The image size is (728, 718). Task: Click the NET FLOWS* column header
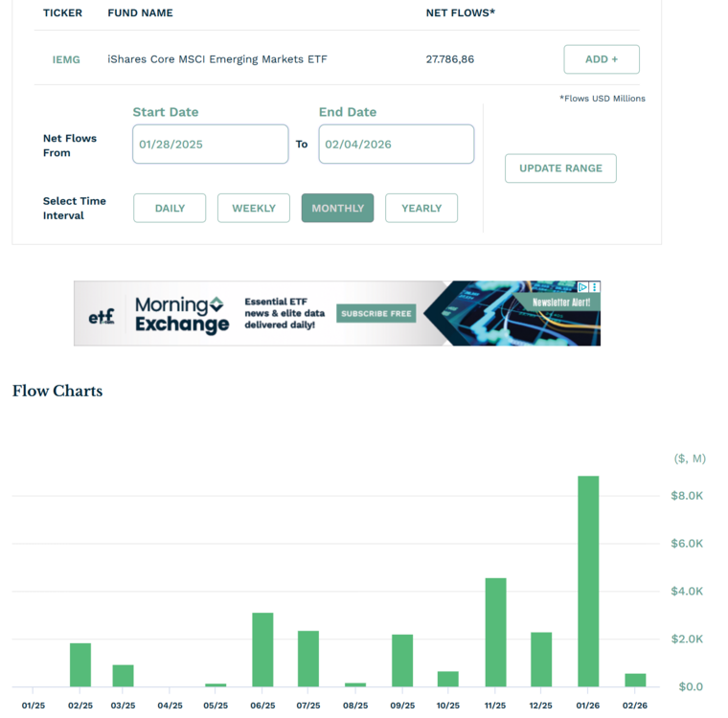coord(461,13)
